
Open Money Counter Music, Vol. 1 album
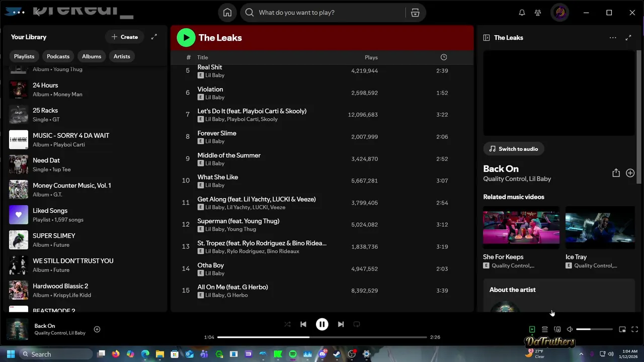click(86, 190)
